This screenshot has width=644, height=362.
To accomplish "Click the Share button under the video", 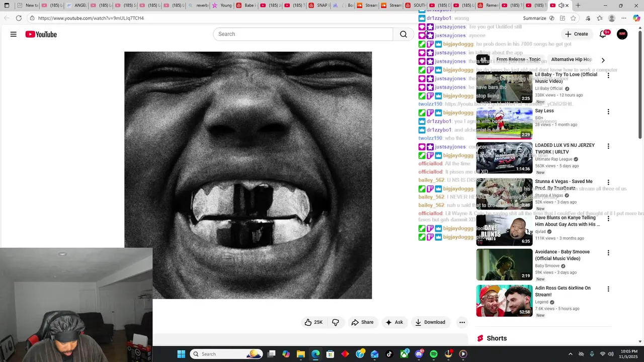I will 362,322.
